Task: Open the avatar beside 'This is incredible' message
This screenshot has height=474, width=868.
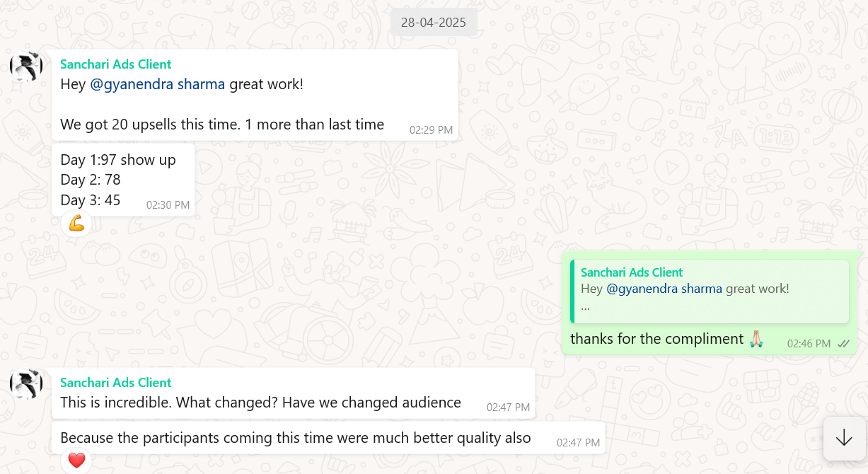Action: (26, 384)
